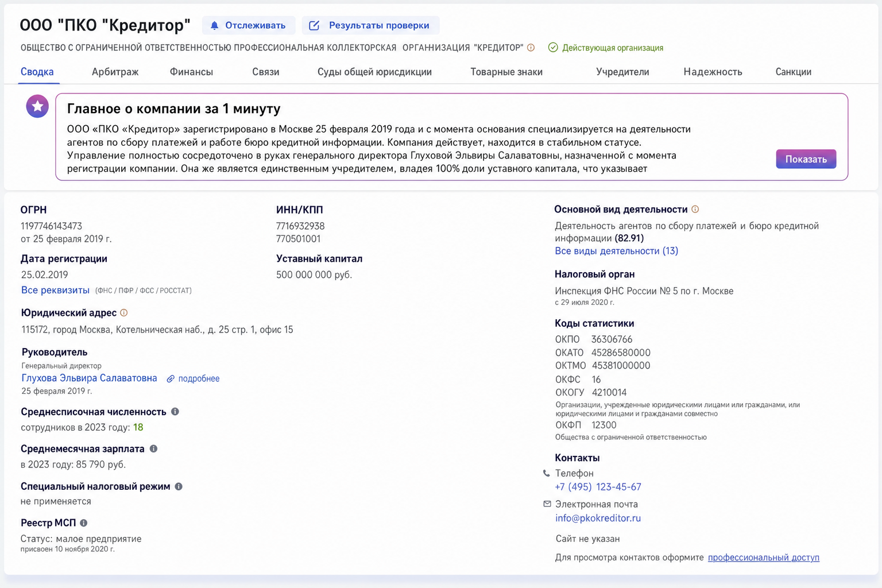
Task: Open the Учредители tab
Action: click(x=622, y=72)
